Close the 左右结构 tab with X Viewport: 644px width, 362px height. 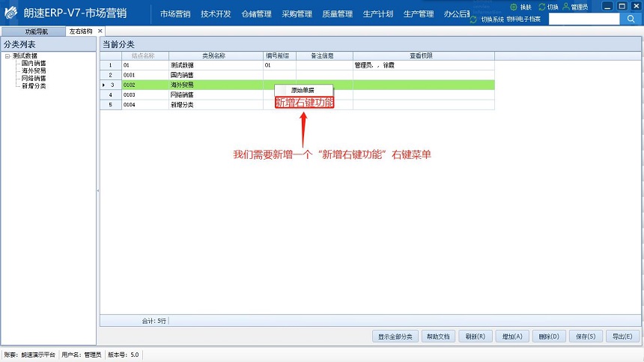(100, 31)
